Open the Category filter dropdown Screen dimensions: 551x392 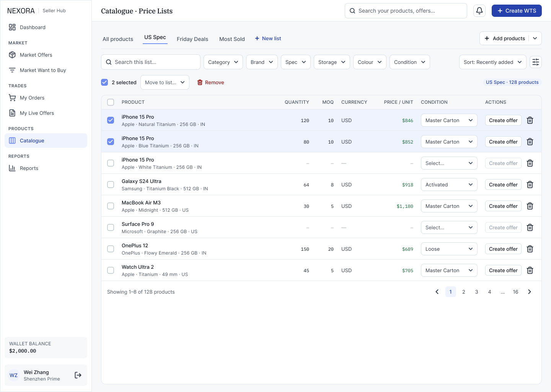[223, 62]
